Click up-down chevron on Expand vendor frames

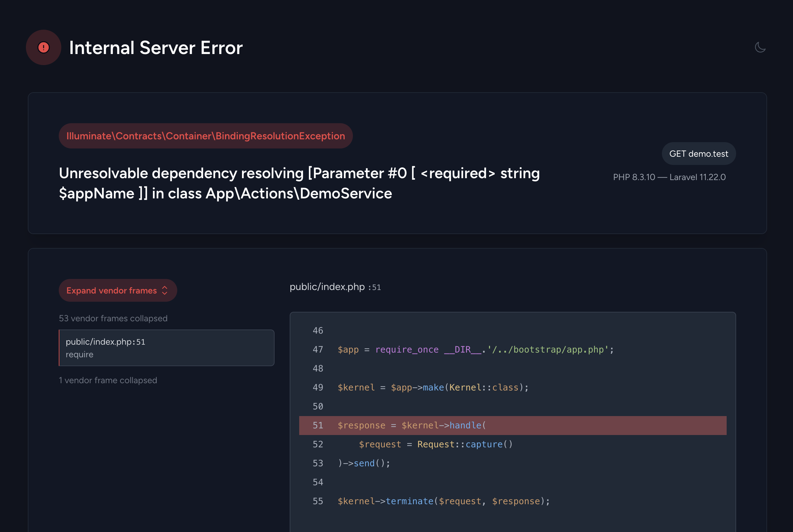tap(165, 290)
